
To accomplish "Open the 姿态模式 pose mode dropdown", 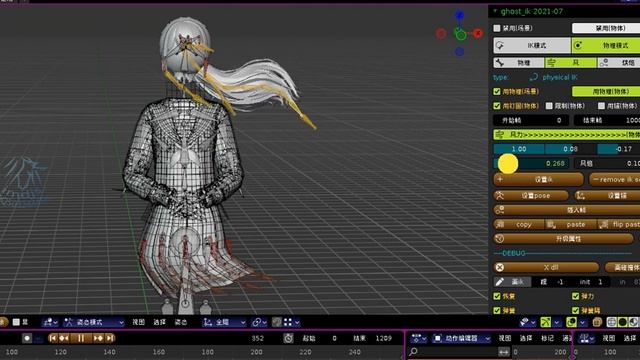I will click(x=93, y=322).
